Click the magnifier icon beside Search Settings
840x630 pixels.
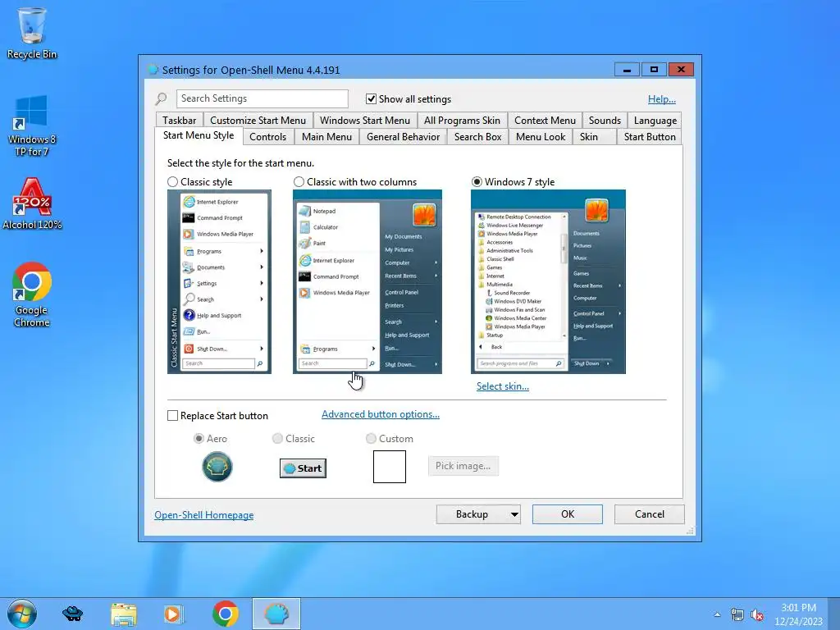pos(161,98)
